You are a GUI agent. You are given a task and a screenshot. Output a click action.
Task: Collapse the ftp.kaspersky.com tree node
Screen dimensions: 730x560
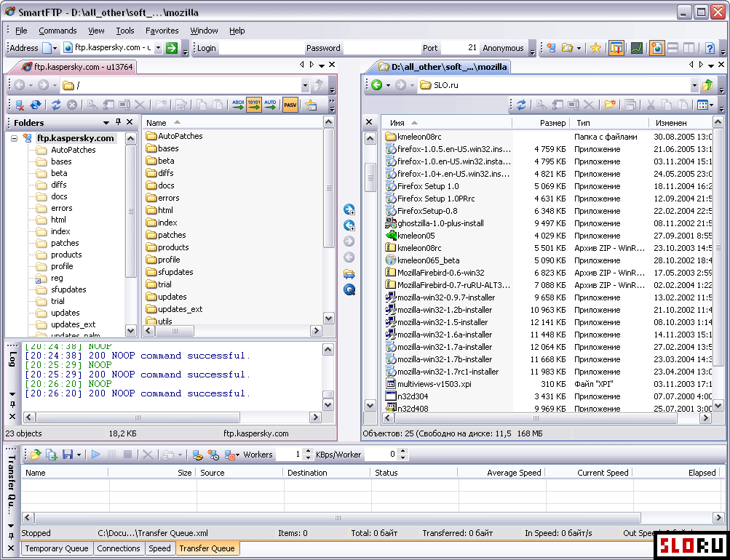coord(14,138)
